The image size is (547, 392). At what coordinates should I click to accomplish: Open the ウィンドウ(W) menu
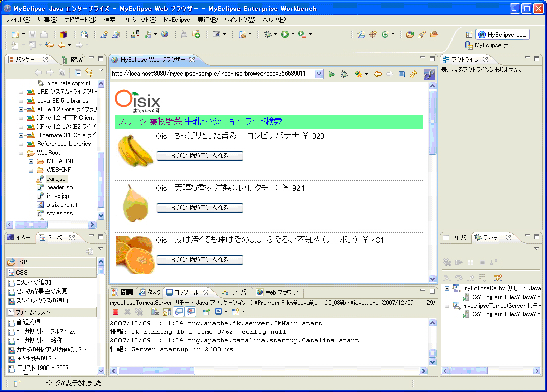pos(240,20)
